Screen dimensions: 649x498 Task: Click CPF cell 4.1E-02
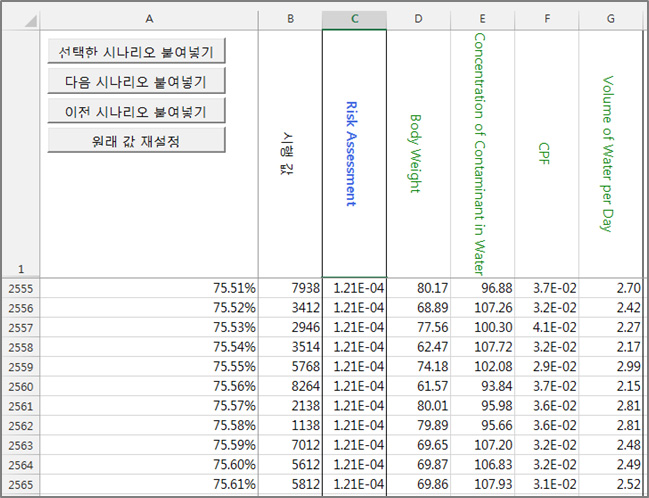click(547, 327)
